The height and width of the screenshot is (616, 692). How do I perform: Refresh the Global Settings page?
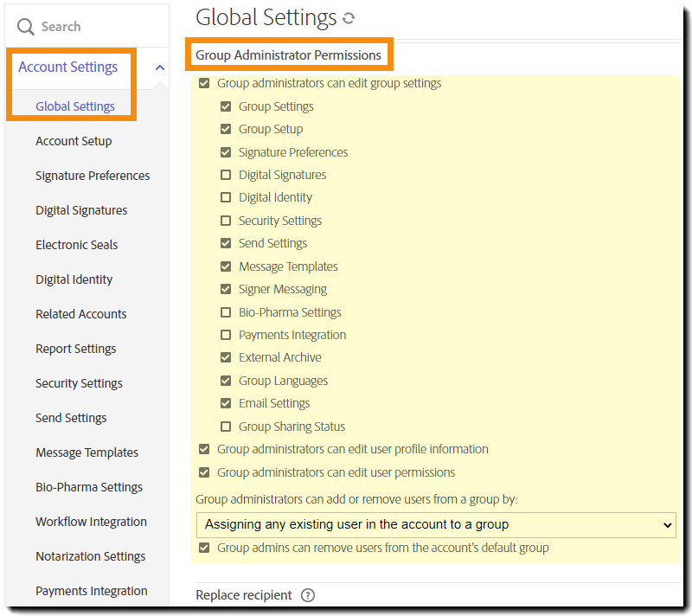[348, 17]
